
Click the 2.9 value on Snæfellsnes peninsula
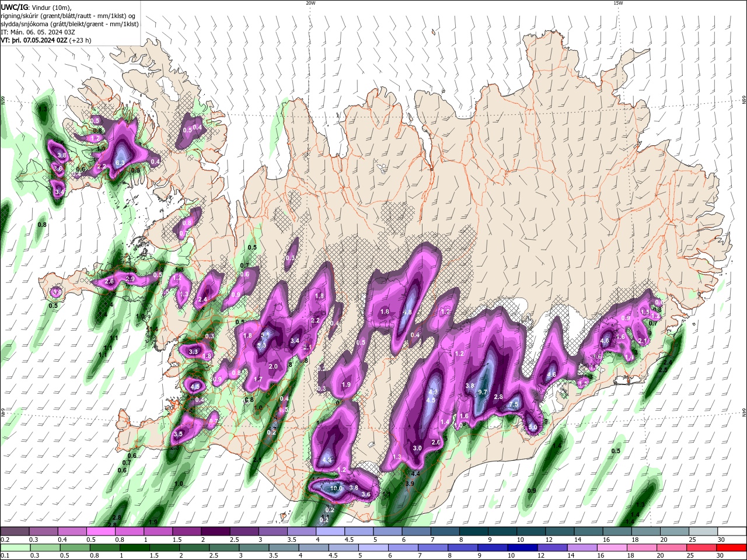(130, 279)
